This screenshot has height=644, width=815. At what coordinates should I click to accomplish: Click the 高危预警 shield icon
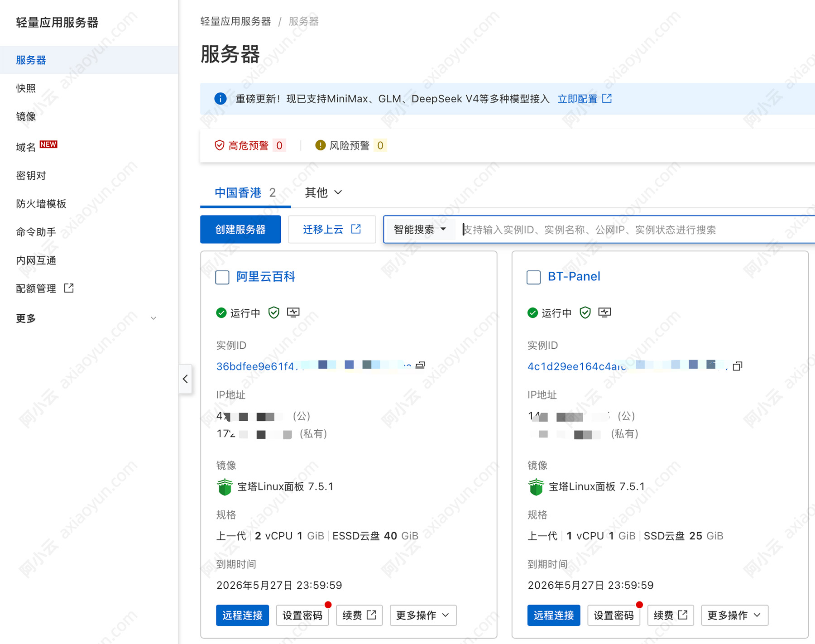tap(220, 145)
